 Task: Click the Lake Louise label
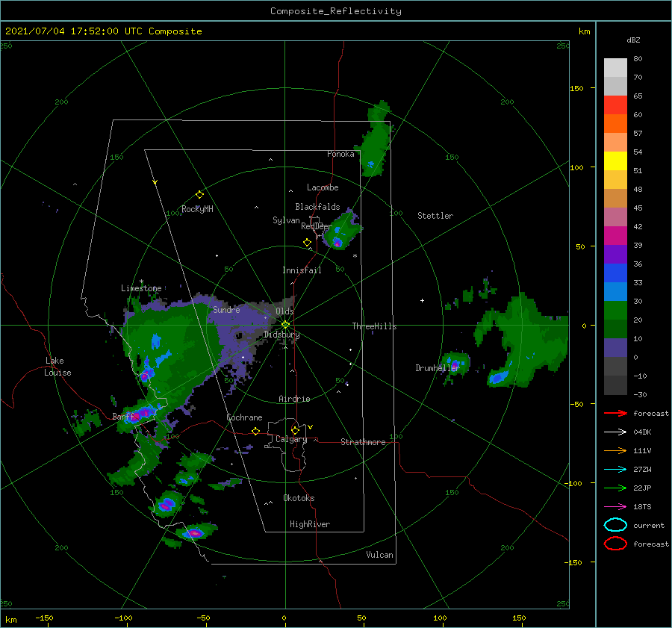click(x=57, y=367)
